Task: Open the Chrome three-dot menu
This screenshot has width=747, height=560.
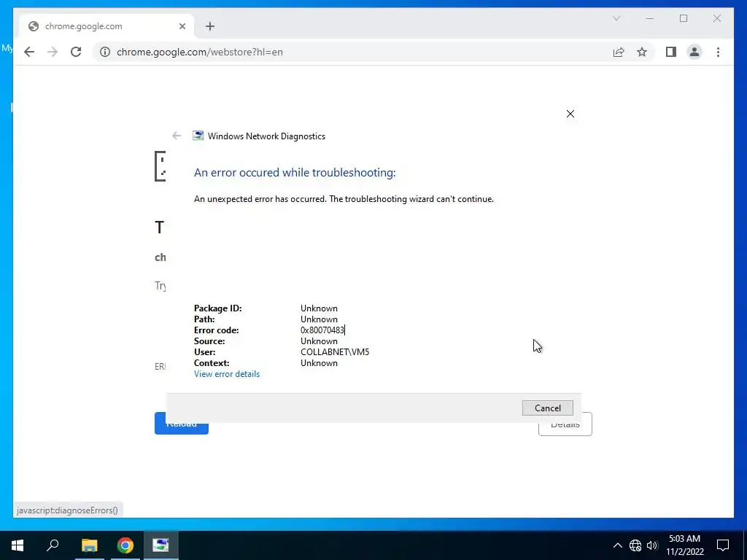Action: [718, 52]
